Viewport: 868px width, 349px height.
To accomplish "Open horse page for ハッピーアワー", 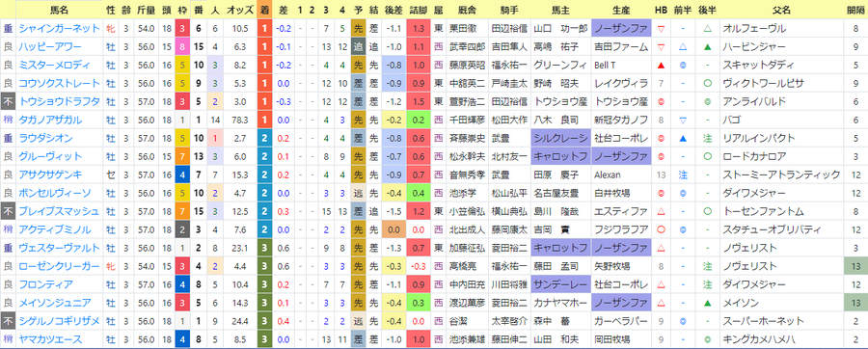I will point(50,46).
